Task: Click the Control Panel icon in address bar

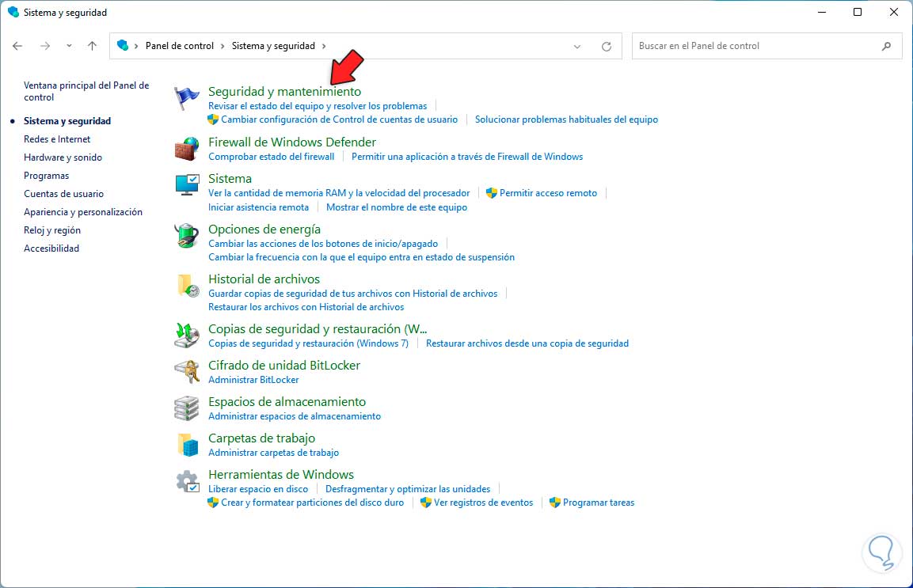Action: click(123, 45)
